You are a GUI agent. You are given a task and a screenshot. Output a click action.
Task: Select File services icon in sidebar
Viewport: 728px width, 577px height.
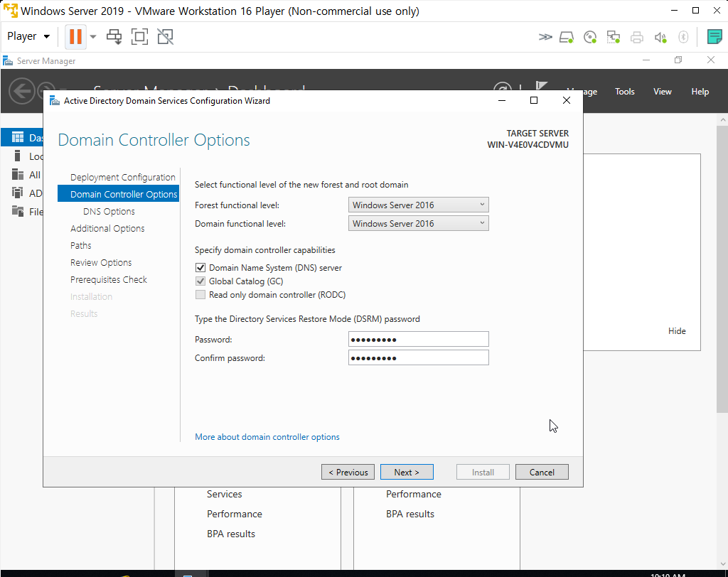click(18, 211)
